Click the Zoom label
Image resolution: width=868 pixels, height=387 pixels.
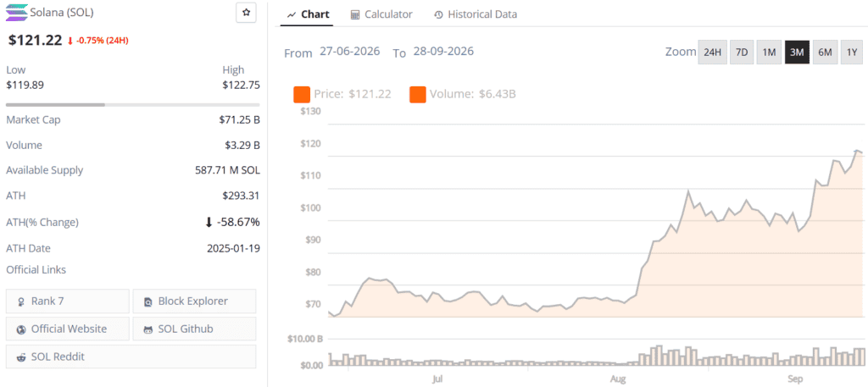pos(681,52)
